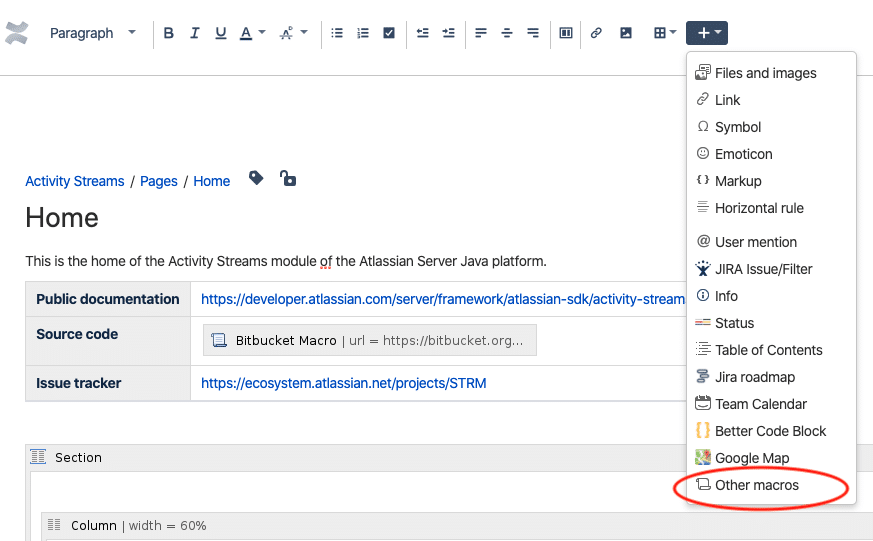Align text center
Screen dimensions: 873x541
(507, 33)
